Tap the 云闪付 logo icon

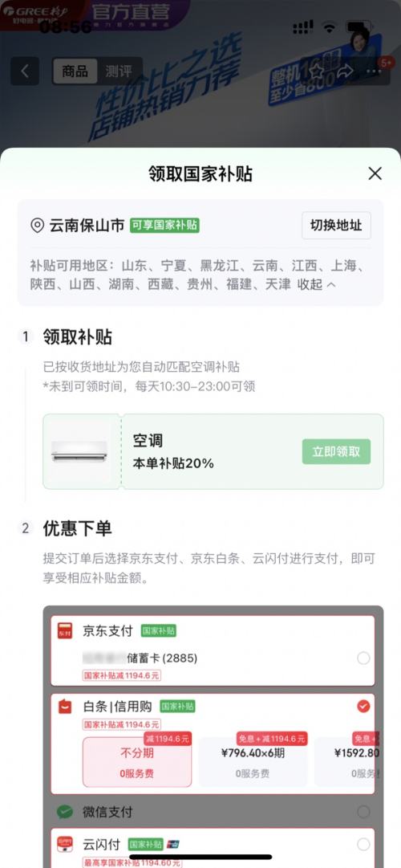pyautogui.click(x=65, y=844)
